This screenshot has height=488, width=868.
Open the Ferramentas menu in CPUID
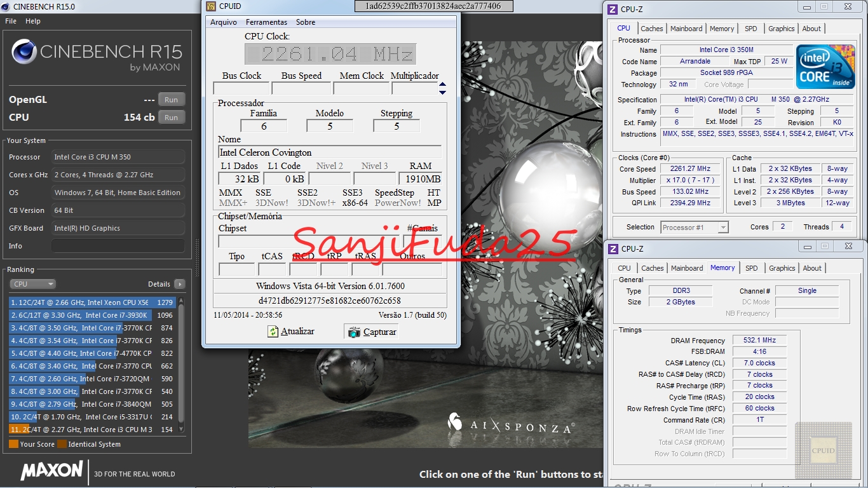point(266,22)
